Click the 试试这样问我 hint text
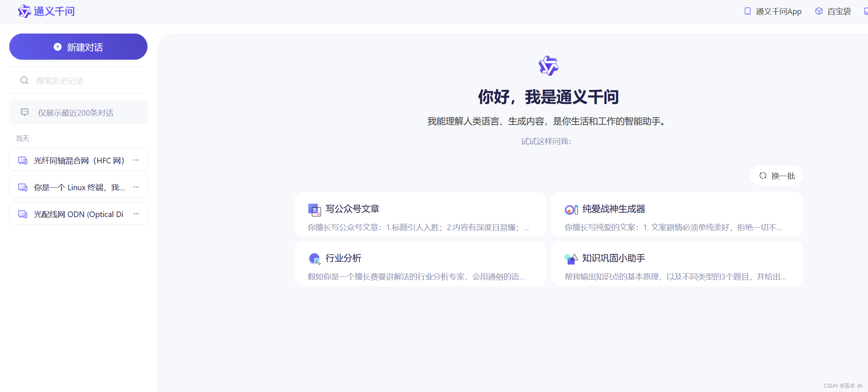The image size is (868, 392). [546, 141]
